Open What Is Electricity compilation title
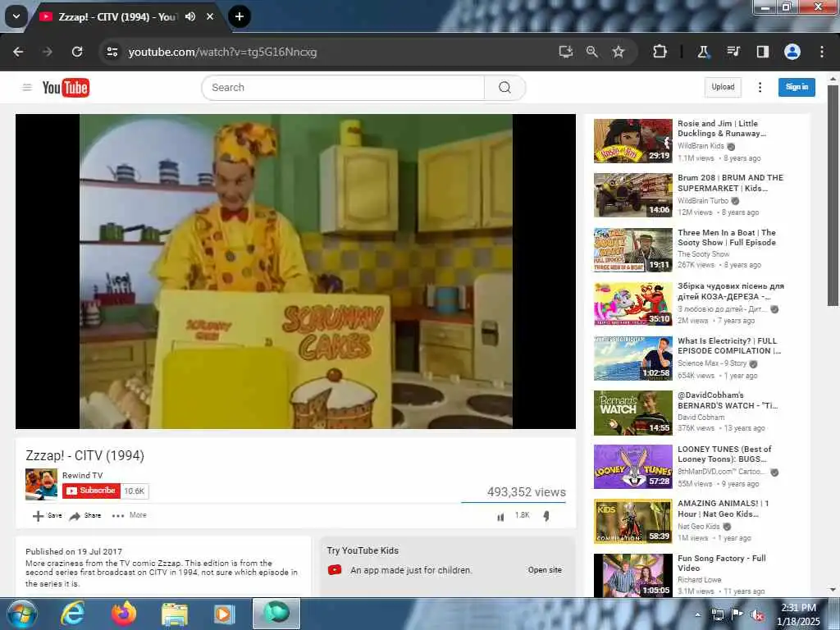 729,345
